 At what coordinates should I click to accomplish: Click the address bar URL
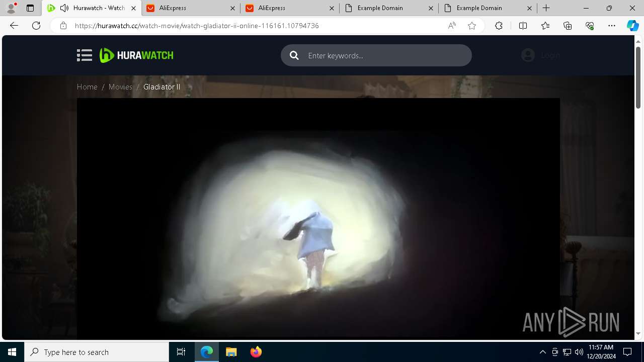pos(197,26)
